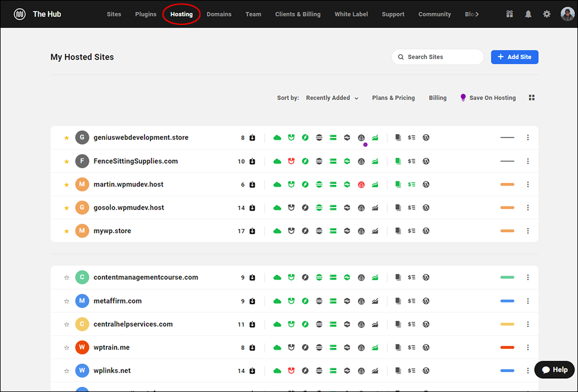
Task: Open more options menu for wptrain.me
Action: tap(528, 347)
